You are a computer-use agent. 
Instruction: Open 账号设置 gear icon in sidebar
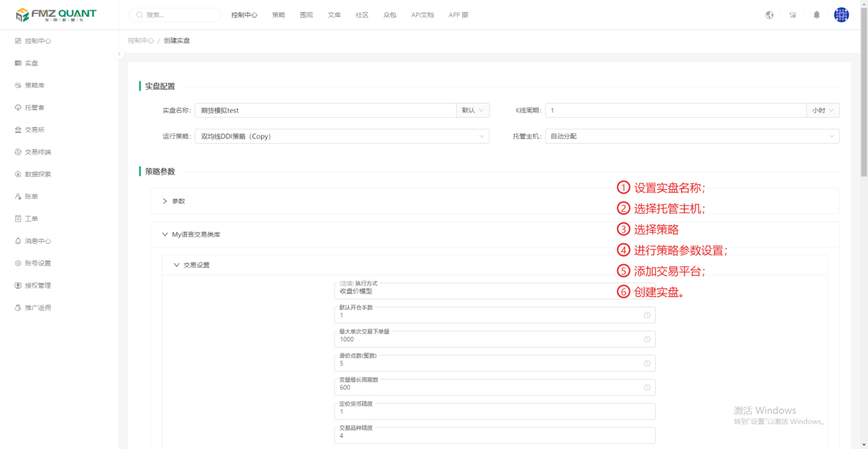(x=18, y=263)
